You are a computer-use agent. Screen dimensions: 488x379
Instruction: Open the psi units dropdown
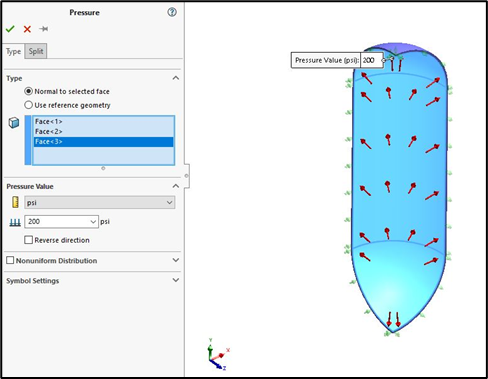(100, 202)
